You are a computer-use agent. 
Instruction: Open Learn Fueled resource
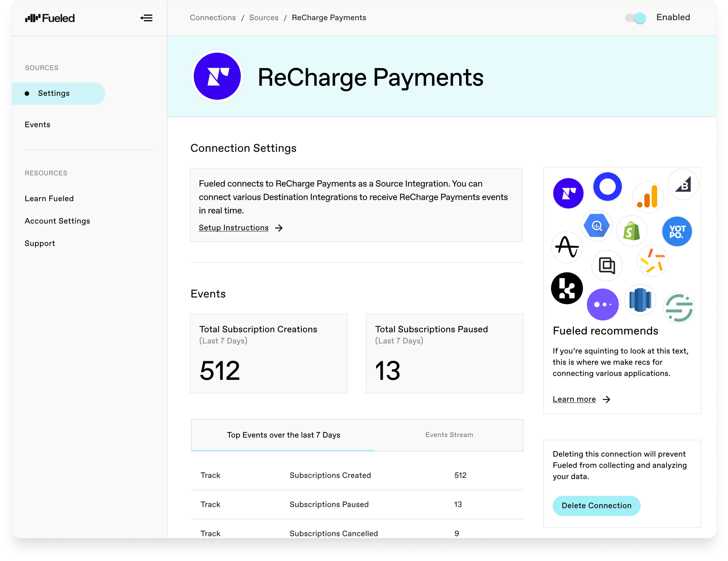point(49,199)
